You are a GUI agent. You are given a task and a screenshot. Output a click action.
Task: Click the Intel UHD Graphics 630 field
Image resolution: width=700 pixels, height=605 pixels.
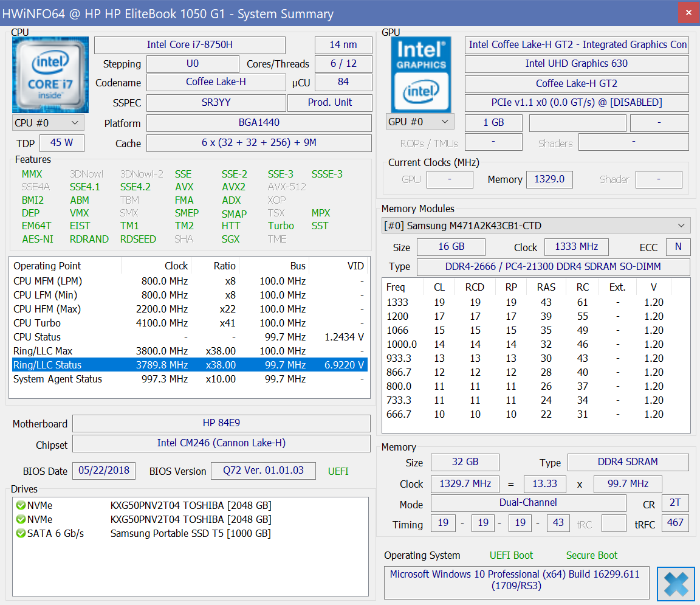coord(576,64)
